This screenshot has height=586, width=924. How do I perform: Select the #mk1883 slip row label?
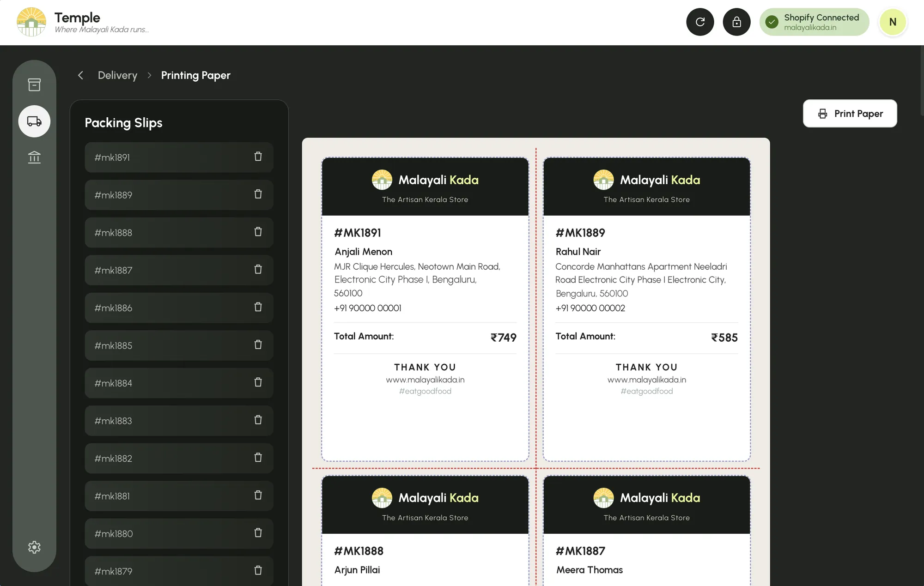(x=113, y=421)
